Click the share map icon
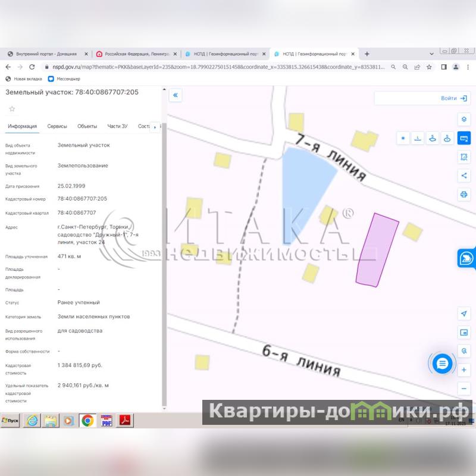The width and height of the screenshot is (476, 476). point(464,176)
